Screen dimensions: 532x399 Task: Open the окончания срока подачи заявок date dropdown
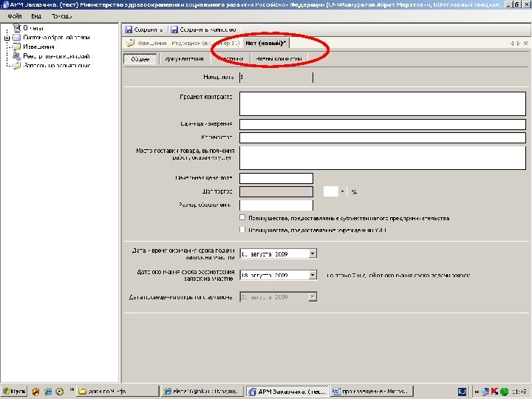[313, 253]
